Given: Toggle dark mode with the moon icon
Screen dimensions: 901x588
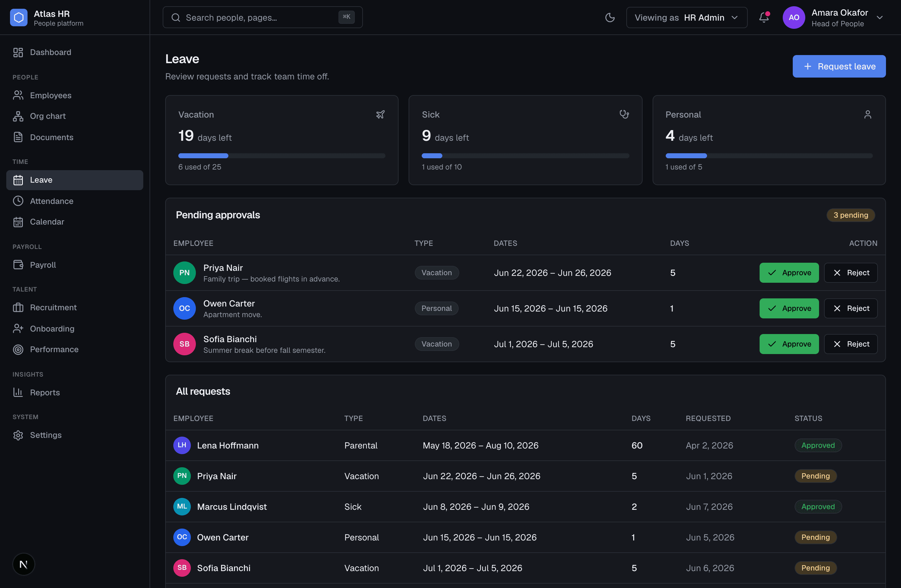Looking at the screenshot, I should [610, 18].
